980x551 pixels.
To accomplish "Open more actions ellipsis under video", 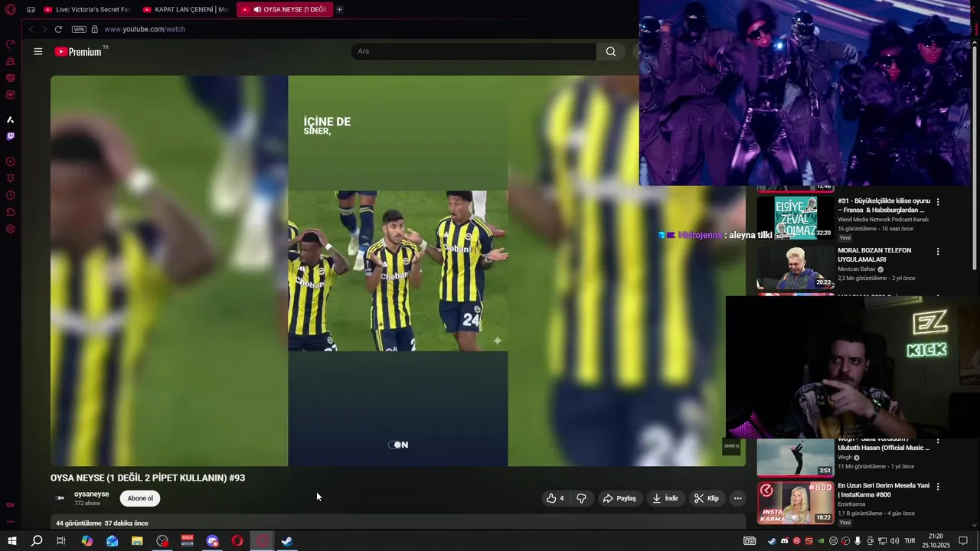I will (x=737, y=498).
